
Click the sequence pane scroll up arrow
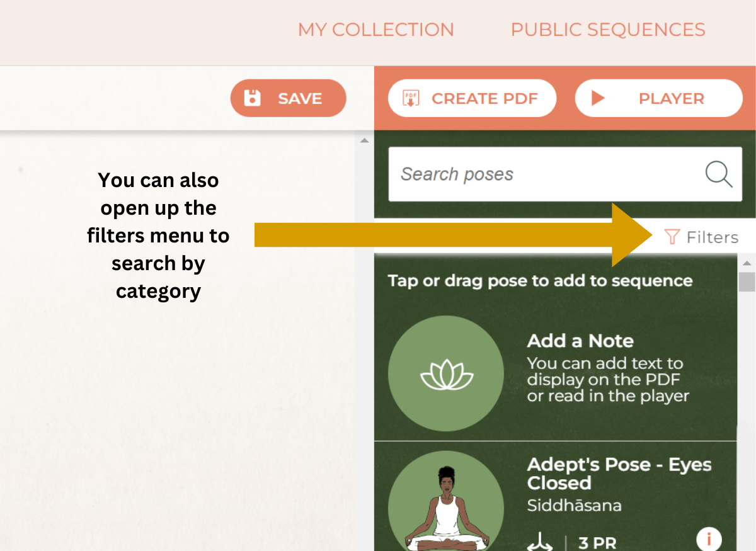[364, 140]
